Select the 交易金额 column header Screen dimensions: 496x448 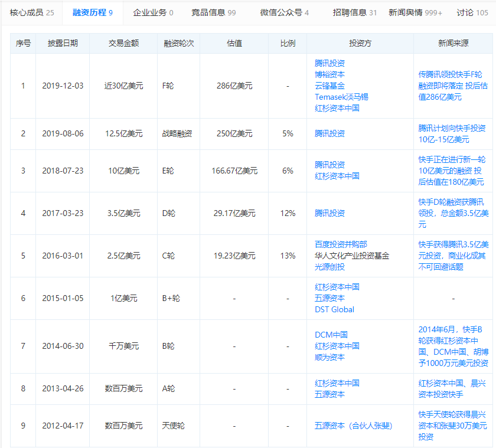(x=123, y=43)
